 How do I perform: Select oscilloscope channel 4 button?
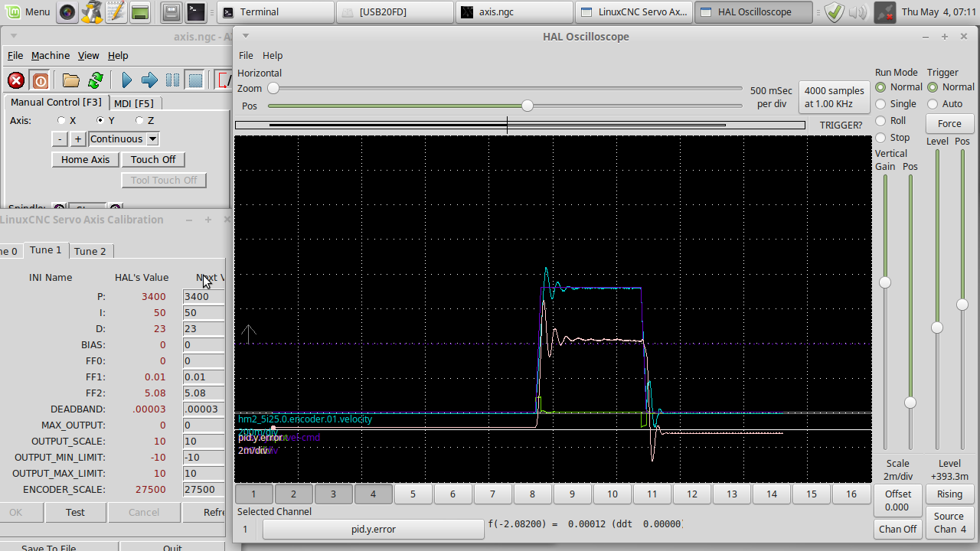click(373, 494)
